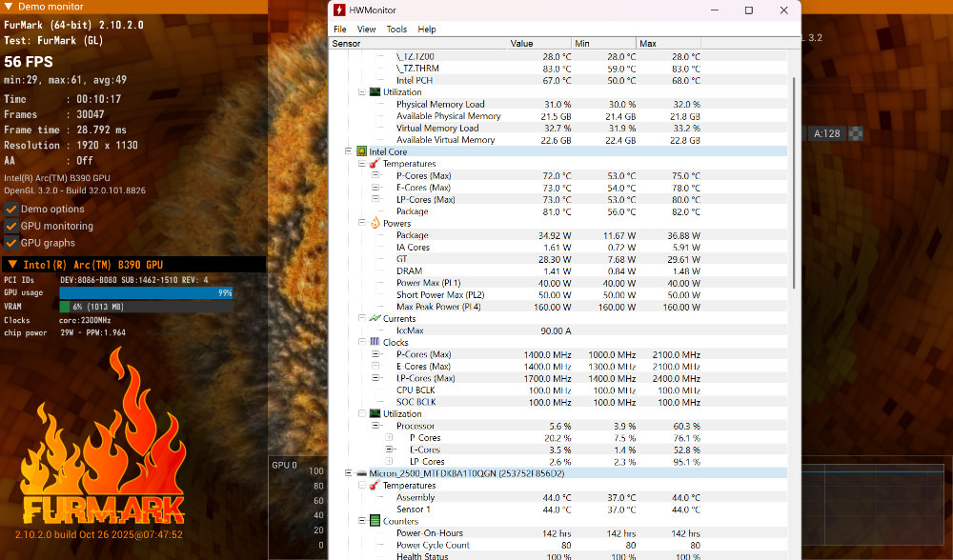Click the Sensor column header
The image size is (953, 560).
[418, 44]
